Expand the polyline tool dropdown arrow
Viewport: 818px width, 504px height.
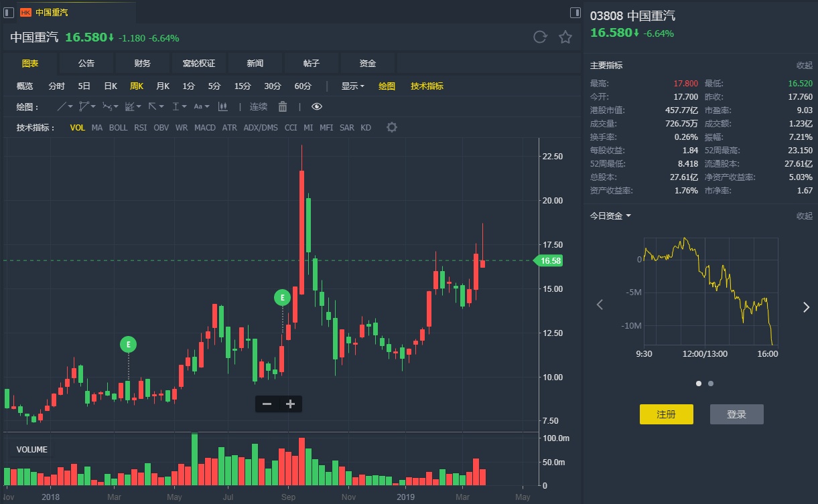click(x=93, y=106)
